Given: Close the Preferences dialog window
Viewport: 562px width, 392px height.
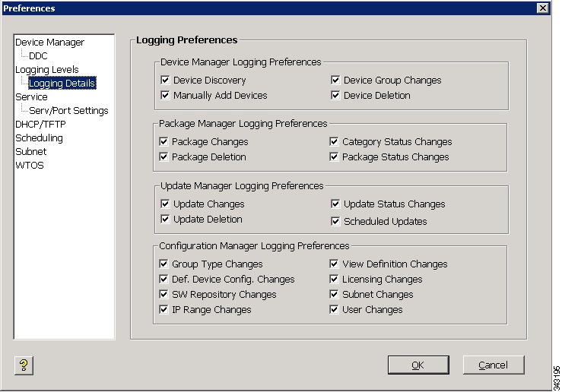Looking at the screenshot, I should [x=543, y=8].
